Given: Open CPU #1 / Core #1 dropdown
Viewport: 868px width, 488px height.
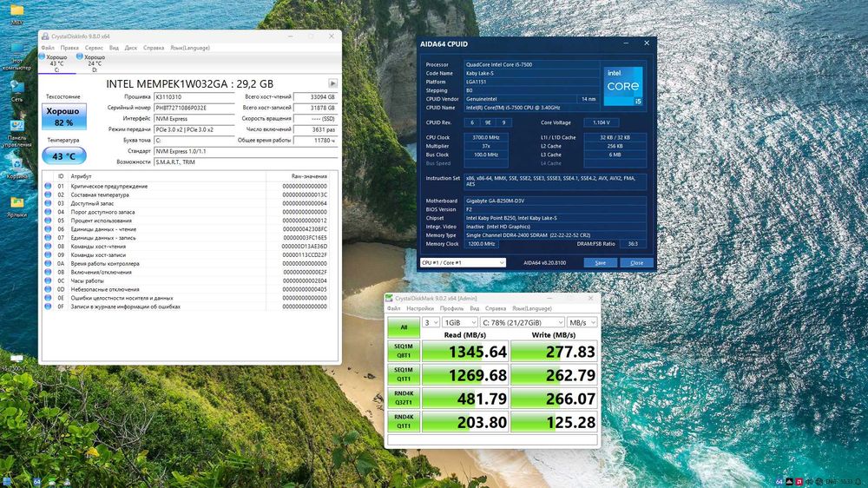Looking at the screenshot, I should click(x=463, y=262).
